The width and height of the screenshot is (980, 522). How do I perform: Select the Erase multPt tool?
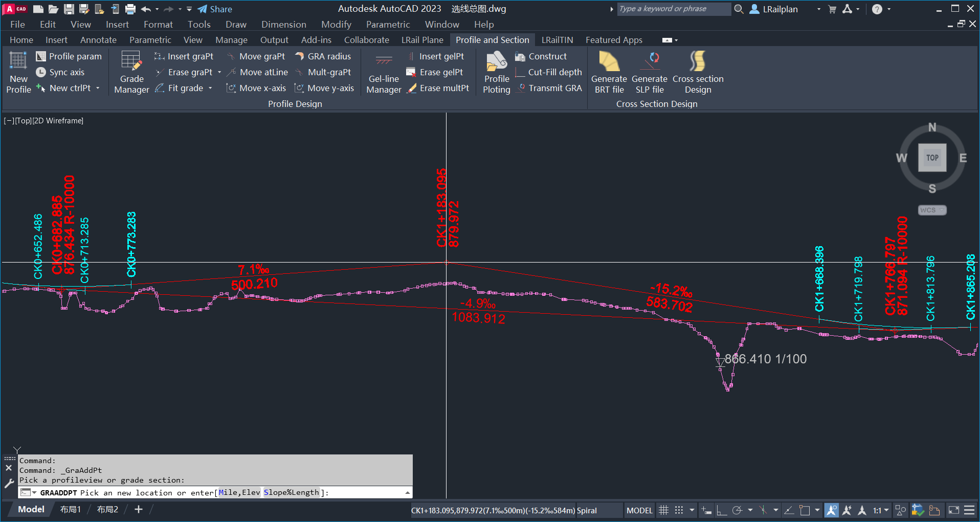point(438,88)
